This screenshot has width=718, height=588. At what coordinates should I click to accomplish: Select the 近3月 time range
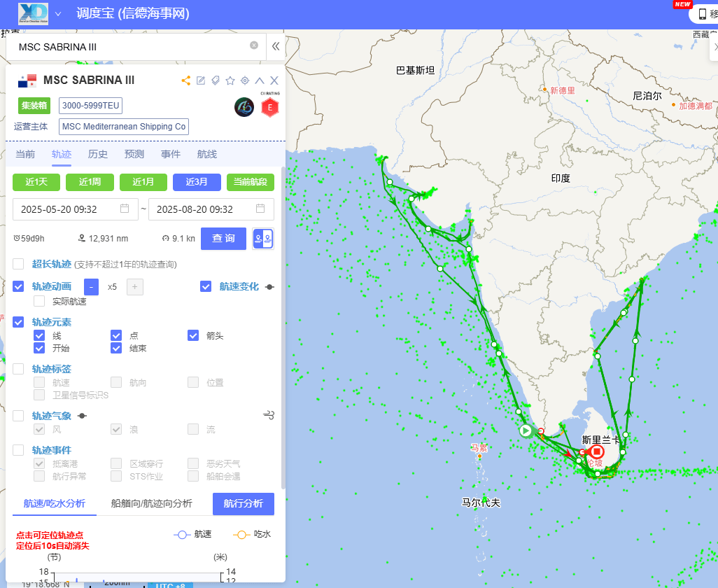point(197,182)
